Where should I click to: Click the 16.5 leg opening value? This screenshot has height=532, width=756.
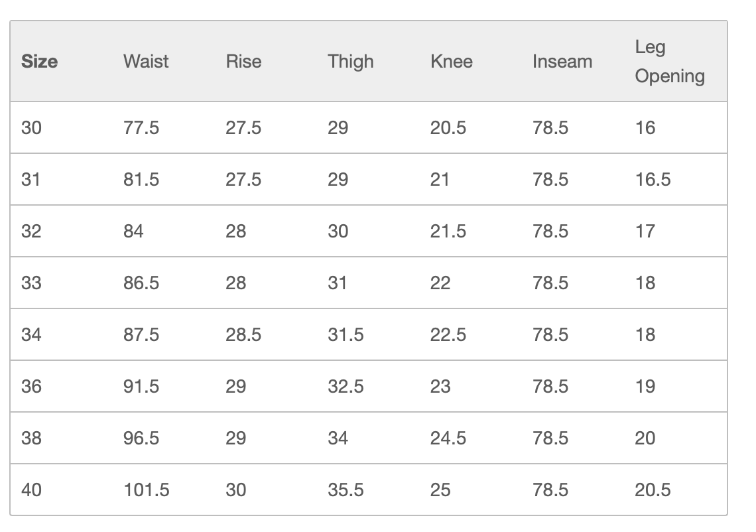point(653,179)
